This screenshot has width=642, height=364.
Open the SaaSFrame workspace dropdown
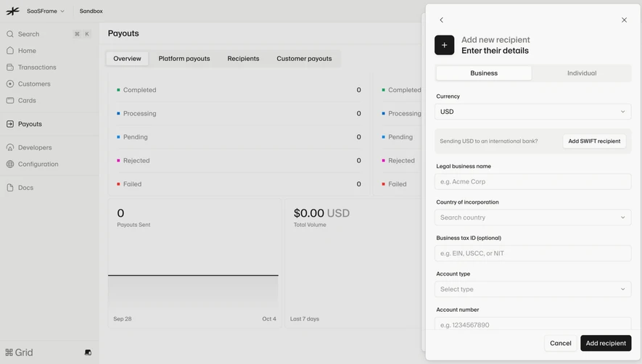46,11
